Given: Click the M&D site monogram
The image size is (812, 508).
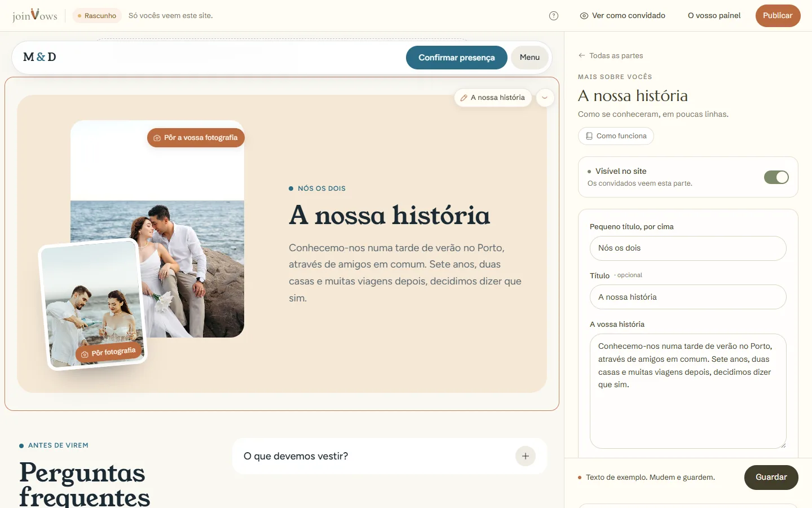Looking at the screenshot, I should pos(39,57).
